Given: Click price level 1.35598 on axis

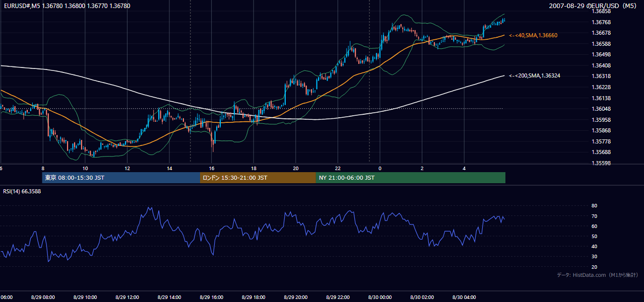Looking at the screenshot, I should pos(600,163).
